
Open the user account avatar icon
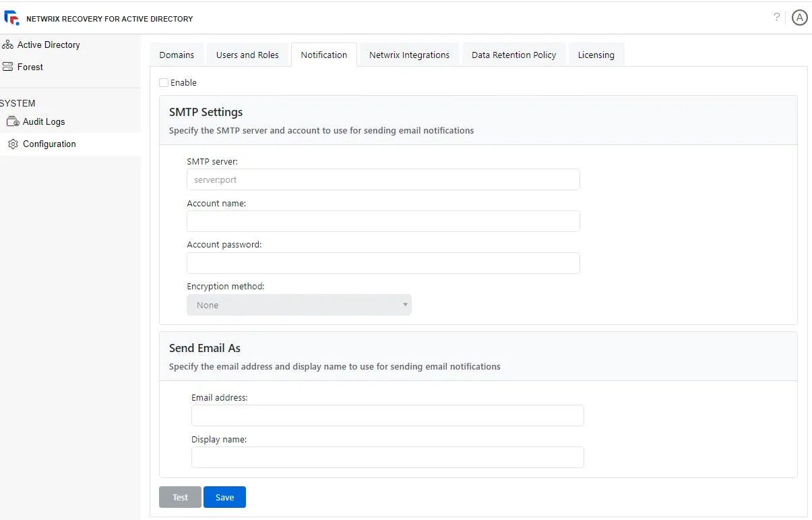[799, 18]
